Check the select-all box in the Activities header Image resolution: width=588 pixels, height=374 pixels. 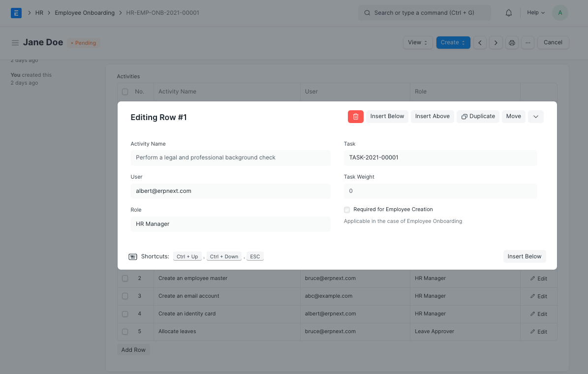pyautogui.click(x=125, y=92)
